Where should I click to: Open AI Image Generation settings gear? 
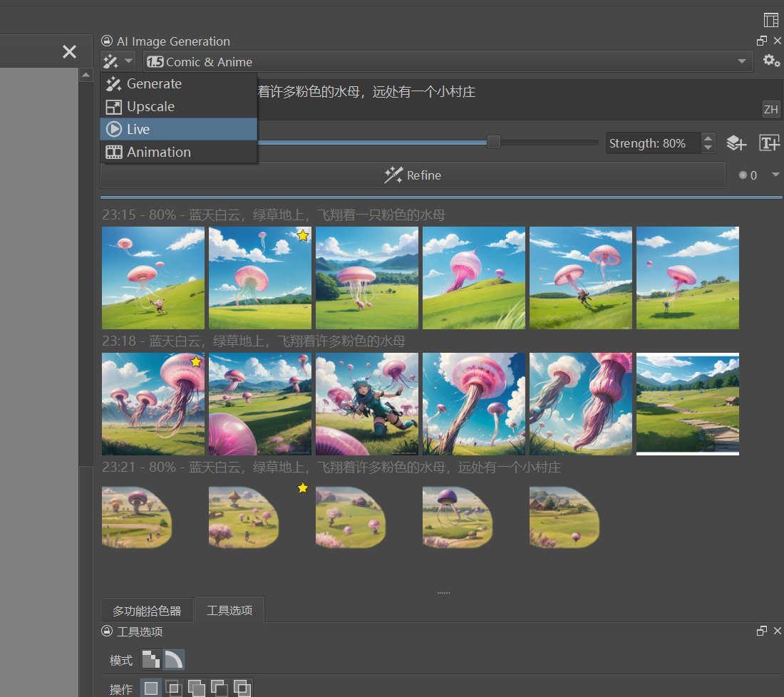tap(771, 61)
